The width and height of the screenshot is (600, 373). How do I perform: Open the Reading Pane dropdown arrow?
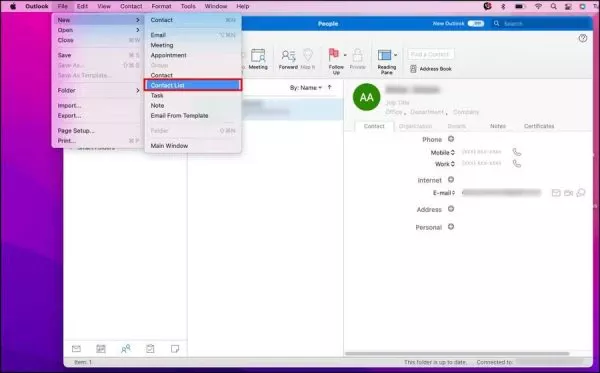tap(395, 55)
